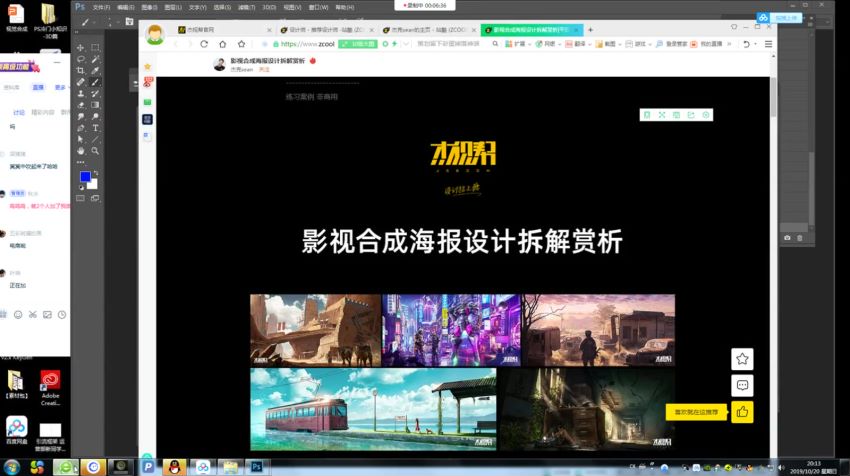This screenshot has height=476, width=850.
Task: Open the Photoshop 文件(F) menu
Action: pyautogui.click(x=101, y=7)
